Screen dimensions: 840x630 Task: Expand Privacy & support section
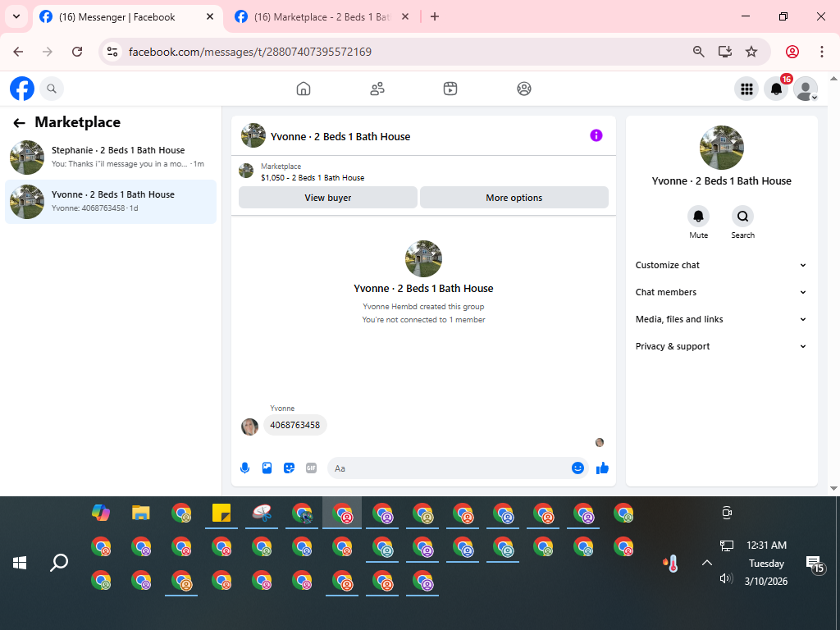tap(721, 346)
